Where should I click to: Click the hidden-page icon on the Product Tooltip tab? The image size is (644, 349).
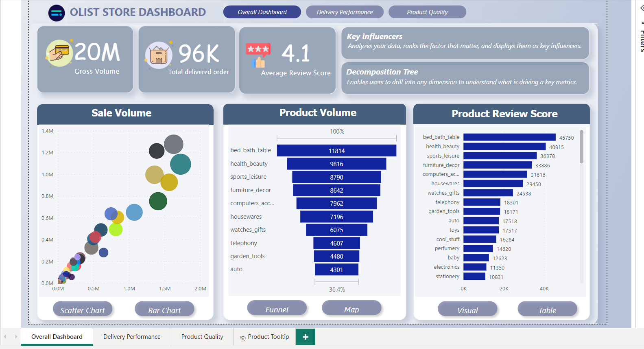(243, 338)
